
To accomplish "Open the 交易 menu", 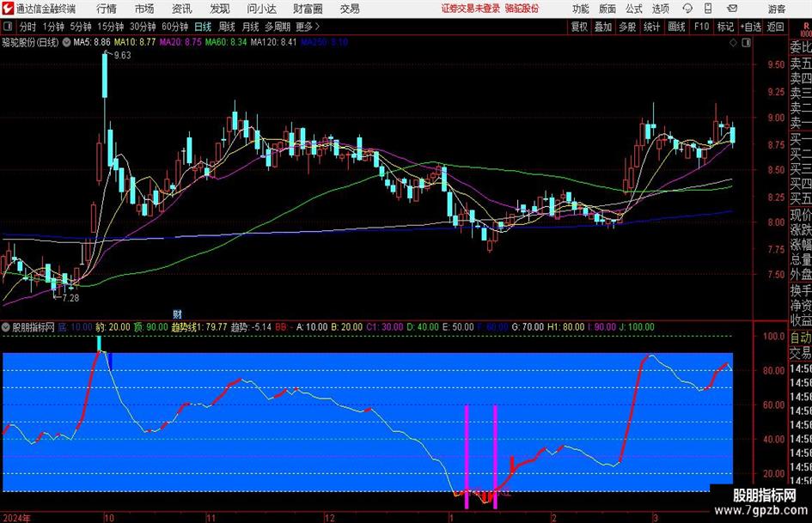I will (x=350, y=9).
